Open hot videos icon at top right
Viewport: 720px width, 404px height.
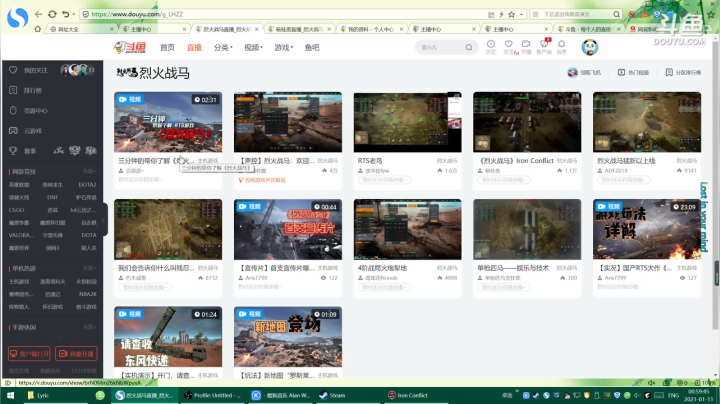coord(621,72)
